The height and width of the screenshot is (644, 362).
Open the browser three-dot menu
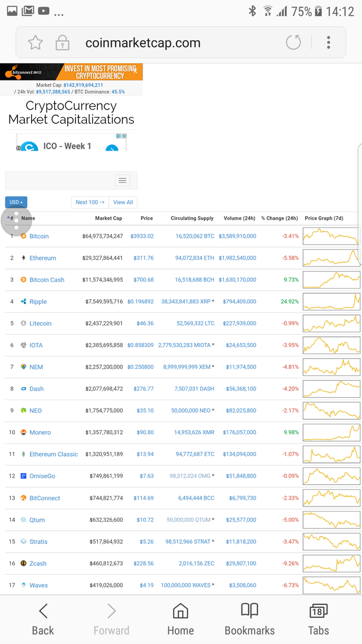tap(328, 42)
